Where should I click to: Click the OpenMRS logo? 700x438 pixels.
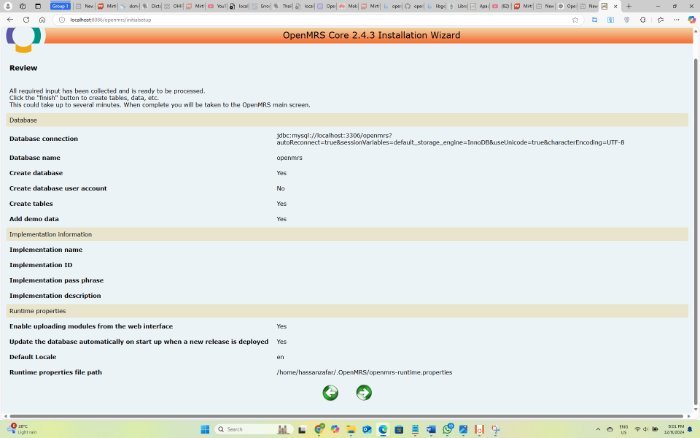[25, 39]
